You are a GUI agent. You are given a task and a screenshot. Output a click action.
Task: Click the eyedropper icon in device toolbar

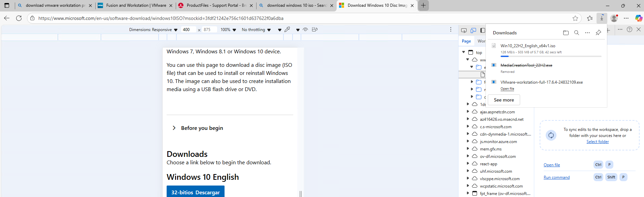(x=287, y=29)
